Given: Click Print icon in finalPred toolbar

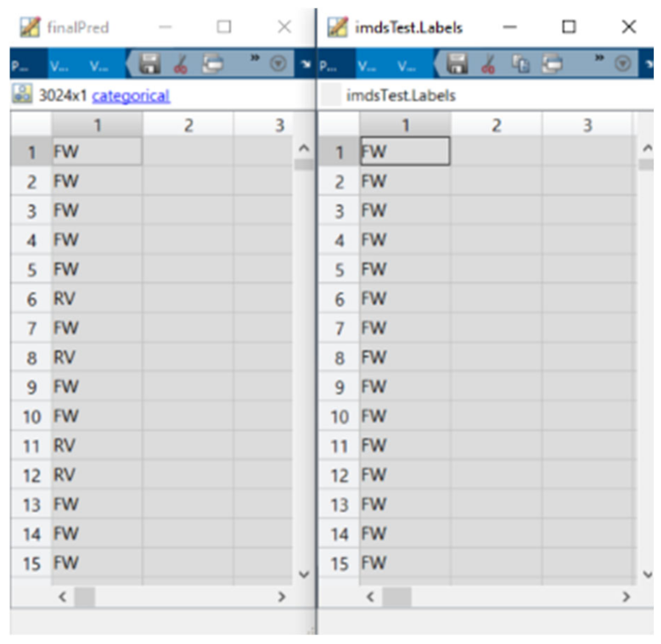Looking at the screenshot, I should [213, 64].
